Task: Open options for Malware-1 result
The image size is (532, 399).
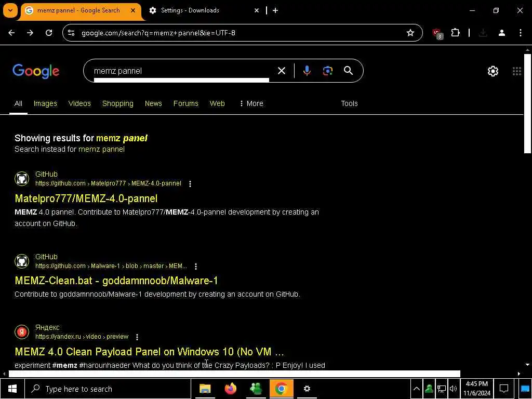Action: click(196, 267)
